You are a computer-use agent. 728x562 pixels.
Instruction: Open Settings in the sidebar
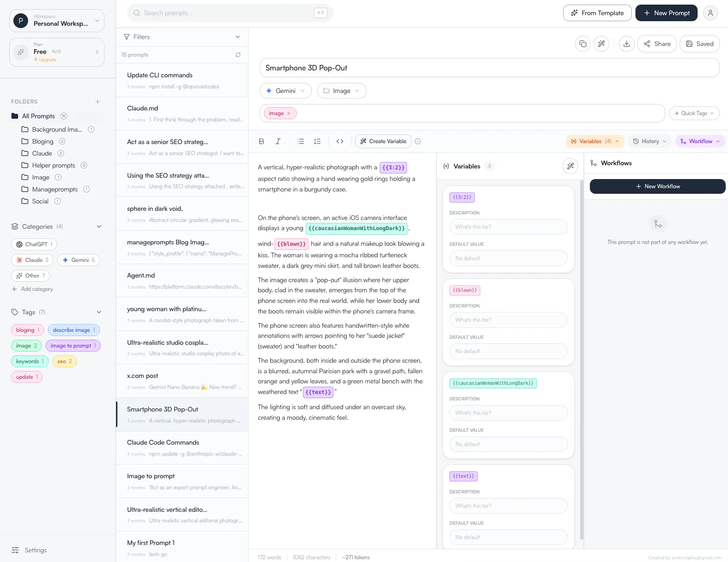[x=29, y=550]
